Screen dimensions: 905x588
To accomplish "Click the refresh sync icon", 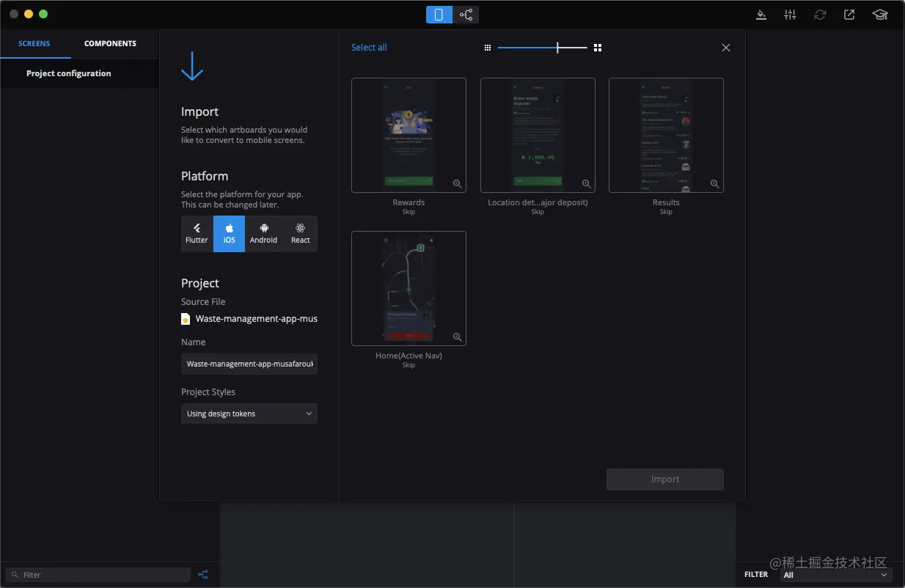I will coord(820,15).
